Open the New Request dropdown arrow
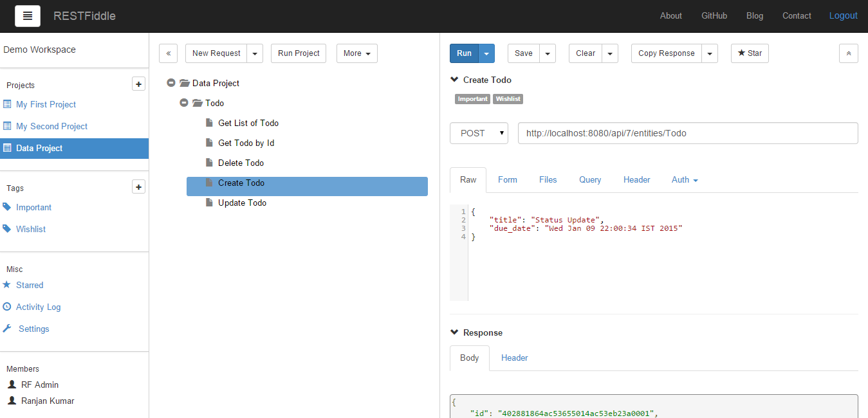The image size is (868, 418). [x=255, y=53]
